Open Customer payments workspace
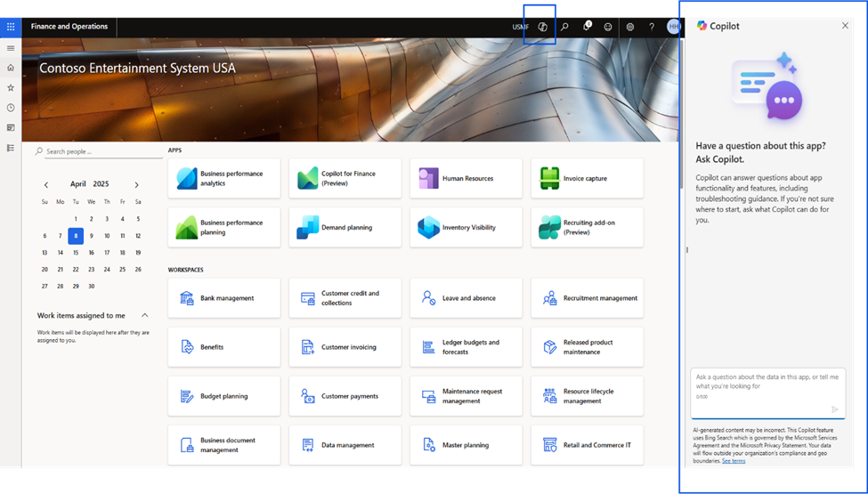 coord(345,396)
